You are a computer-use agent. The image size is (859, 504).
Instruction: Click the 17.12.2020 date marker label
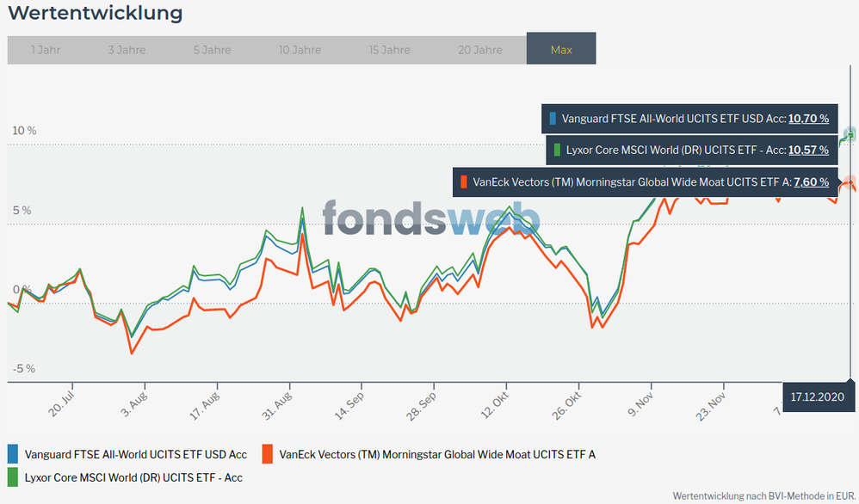[x=819, y=396]
